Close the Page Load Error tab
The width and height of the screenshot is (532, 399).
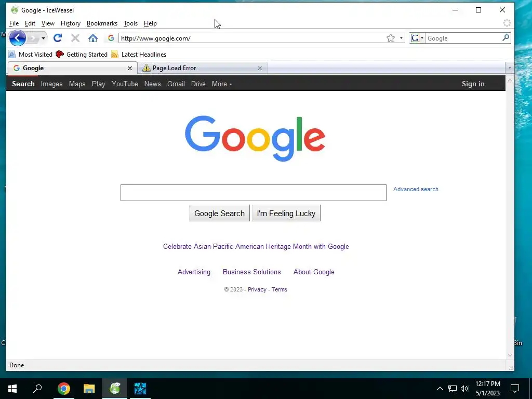pos(260,68)
